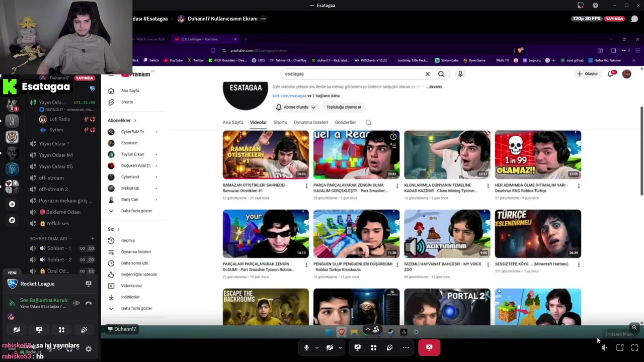Viewport: 644px width, 362px height.
Task: Open ESCAPE THE BACKROOMS video thumbnail
Action: (x=266, y=307)
